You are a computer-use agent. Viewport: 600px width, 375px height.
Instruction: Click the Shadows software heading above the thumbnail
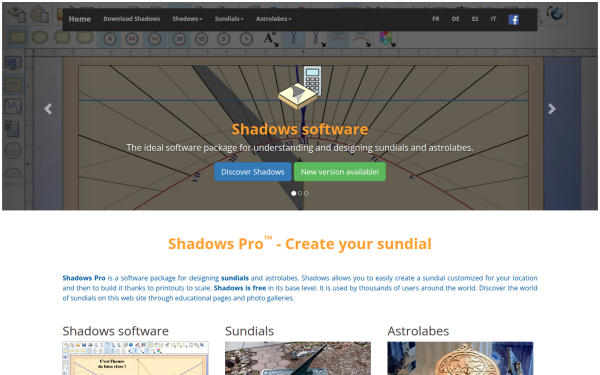116,331
